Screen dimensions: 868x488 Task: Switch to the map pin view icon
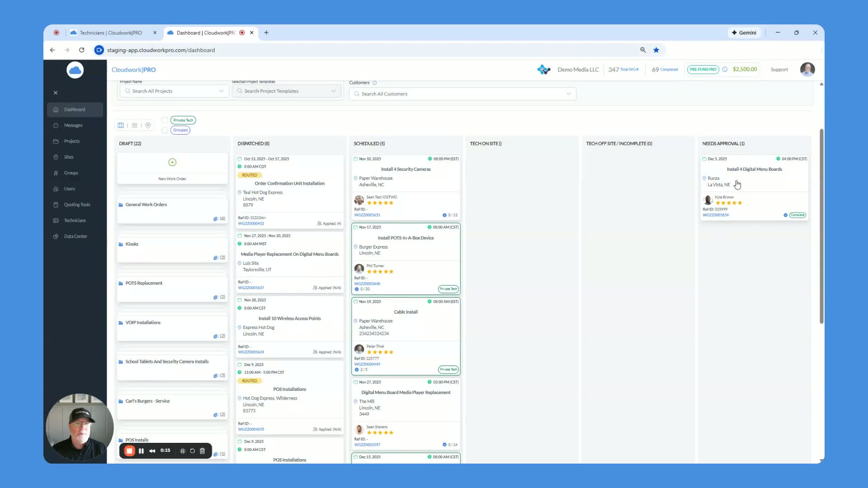(x=148, y=125)
